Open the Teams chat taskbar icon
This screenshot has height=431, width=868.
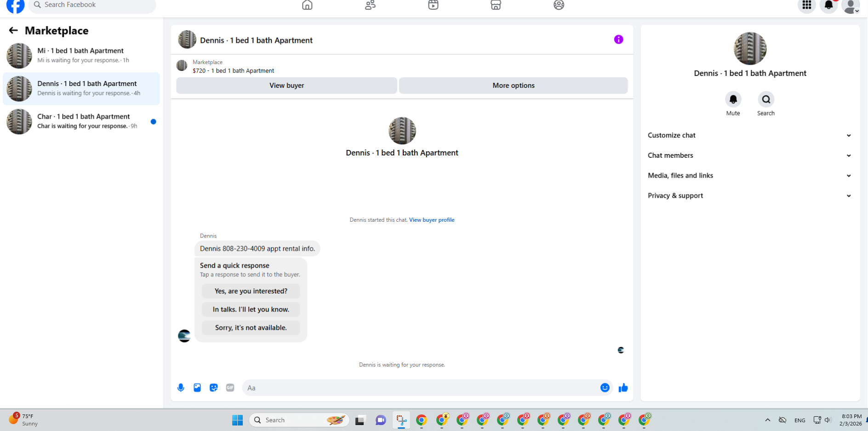click(x=381, y=420)
